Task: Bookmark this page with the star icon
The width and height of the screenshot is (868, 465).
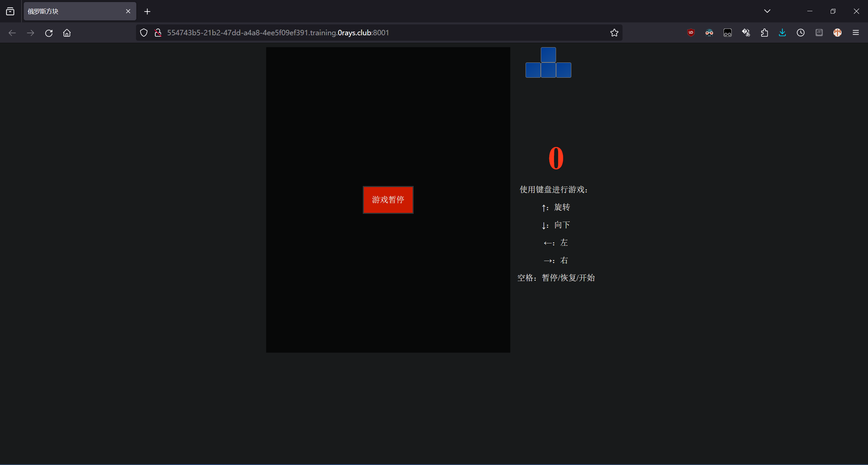Action: coord(614,33)
